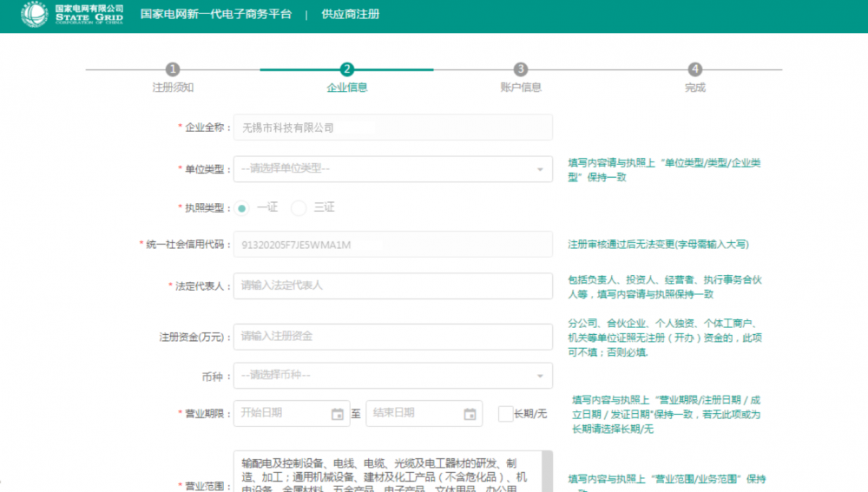Click the 营业范围 textarea scrollbar
Image resolution: width=868 pixels, height=492 pixels.
pos(548,471)
